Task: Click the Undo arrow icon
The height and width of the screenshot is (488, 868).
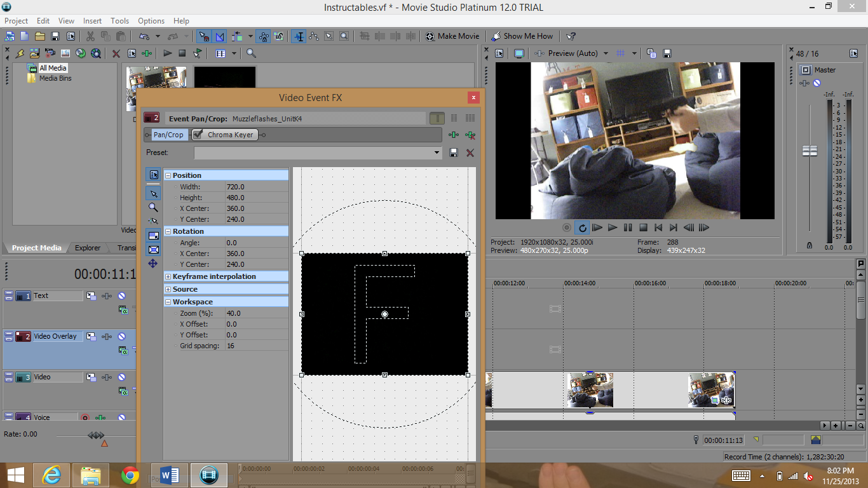Action: (x=144, y=36)
